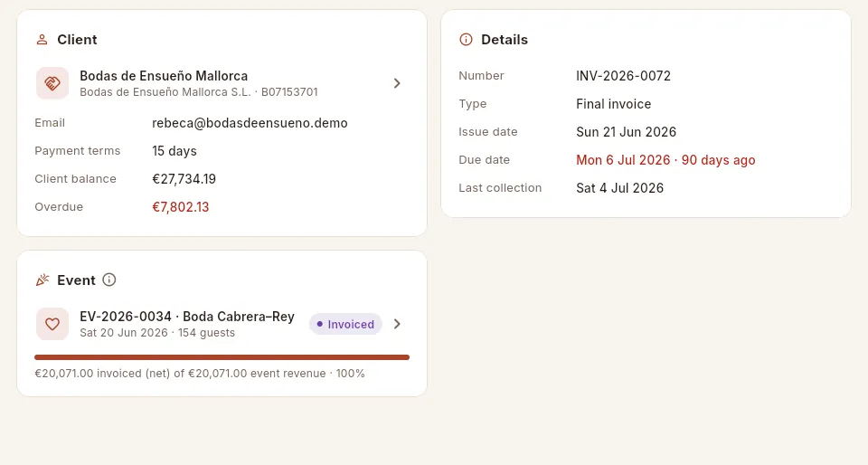Image resolution: width=868 pixels, height=465 pixels.
Task: Click the party popper icon beside Event heading
Action: 42,280
